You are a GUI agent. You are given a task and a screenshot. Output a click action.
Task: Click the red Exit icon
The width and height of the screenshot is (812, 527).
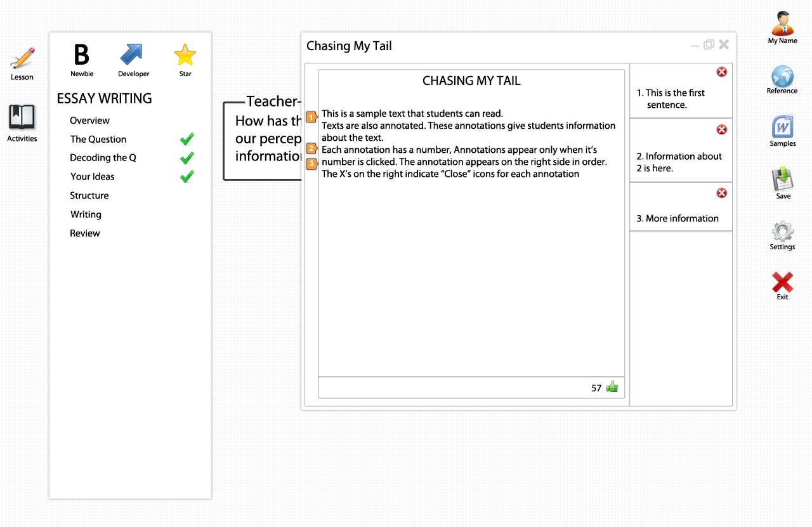(x=783, y=282)
